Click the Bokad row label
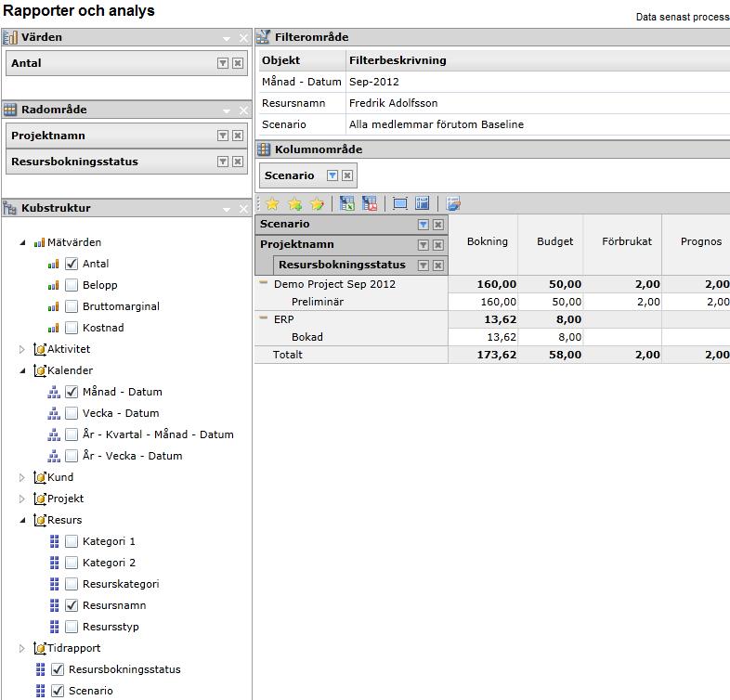 click(306, 337)
